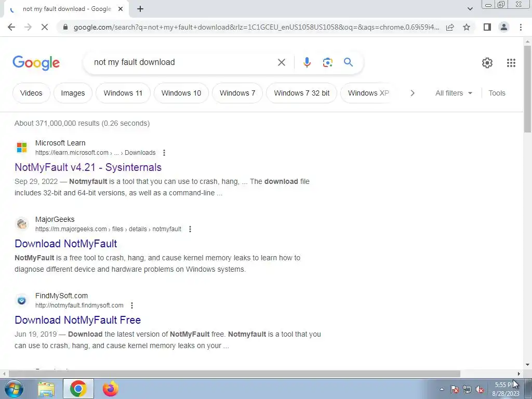Click the Google logo
The height and width of the screenshot is (399, 532).
coord(36,63)
